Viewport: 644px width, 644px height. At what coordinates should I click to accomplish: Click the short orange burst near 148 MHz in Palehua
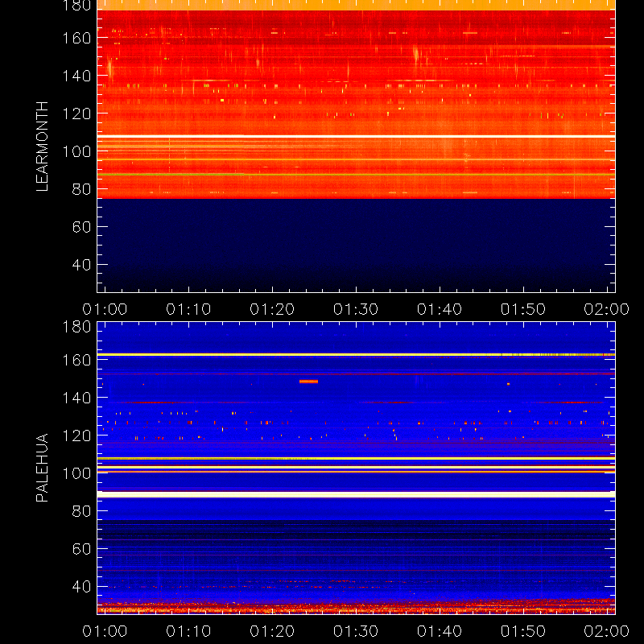tap(308, 382)
